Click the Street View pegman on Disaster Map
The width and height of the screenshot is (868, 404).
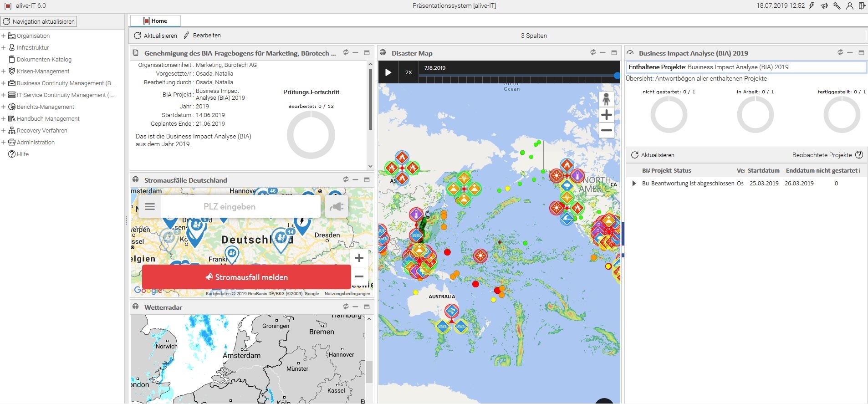point(606,99)
